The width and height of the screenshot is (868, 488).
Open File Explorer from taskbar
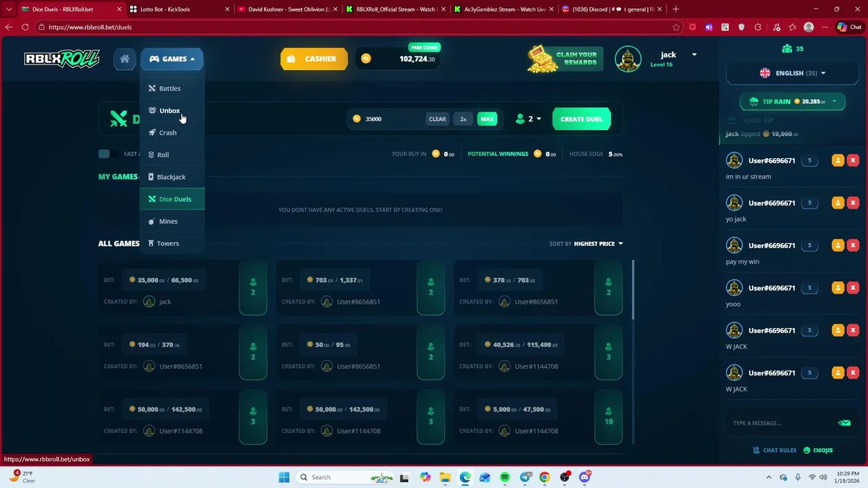pos(445,477)
